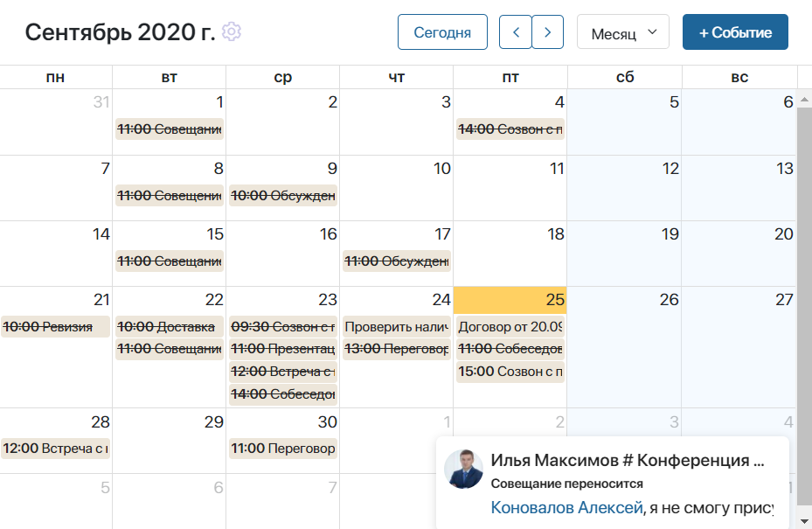Screen dimensions: 812x529
Task: Open 10:00 Ревизия event on the 21st
Action: (x=55, y=327)
